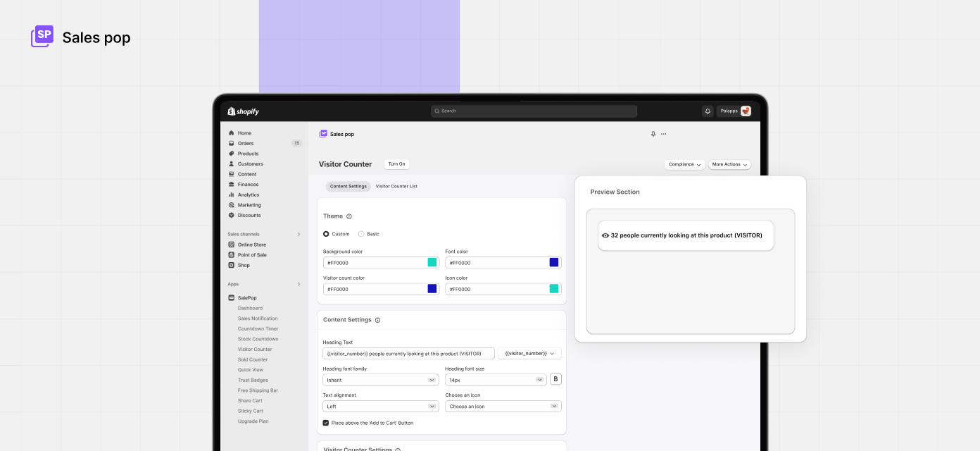Click the Finances bank icon
980x451 pixels.
232,185
